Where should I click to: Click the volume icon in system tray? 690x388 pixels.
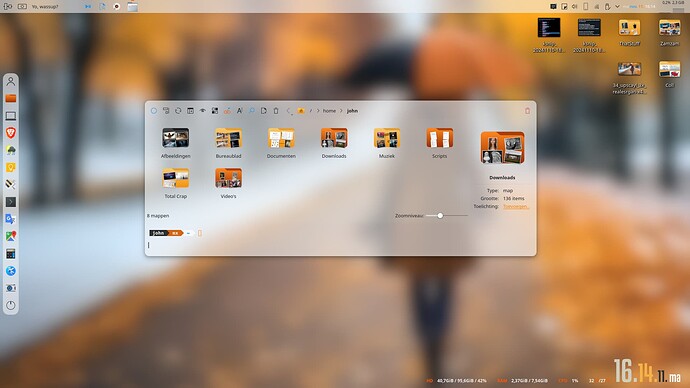click(575, 6)
